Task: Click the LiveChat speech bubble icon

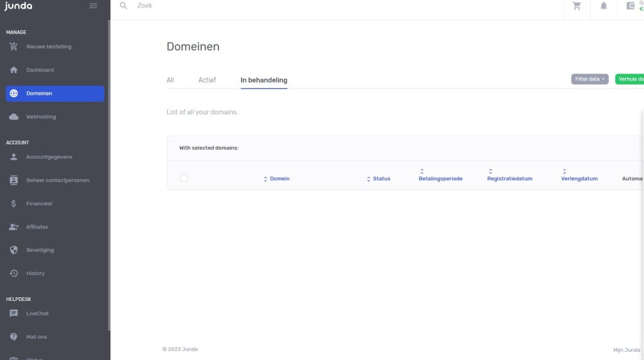Action: tap(14, 314)
